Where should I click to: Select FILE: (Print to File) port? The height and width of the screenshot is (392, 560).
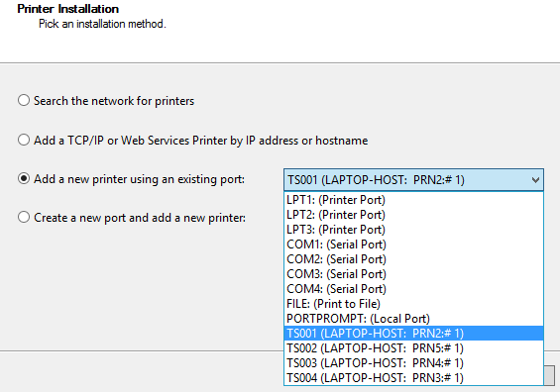413,304
